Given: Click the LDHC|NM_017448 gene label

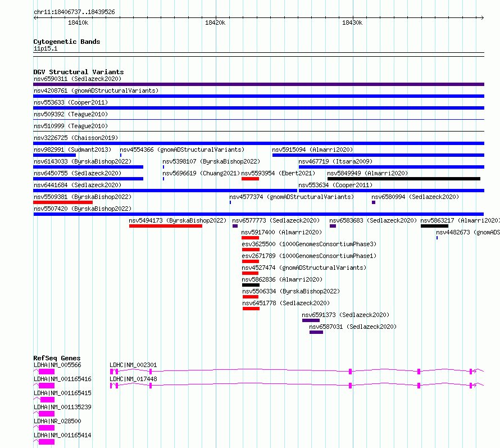Looking at the screenshot, I should click(133, 379).
